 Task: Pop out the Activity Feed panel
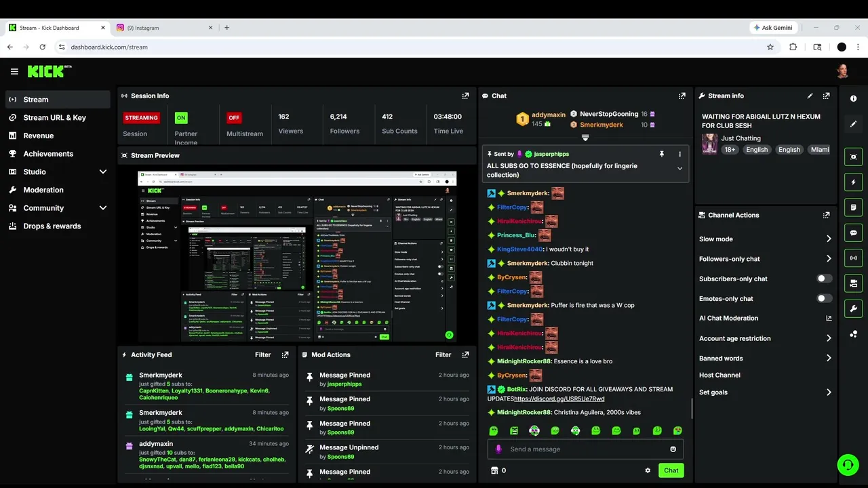pyautogui.click(x=285, y=355)
